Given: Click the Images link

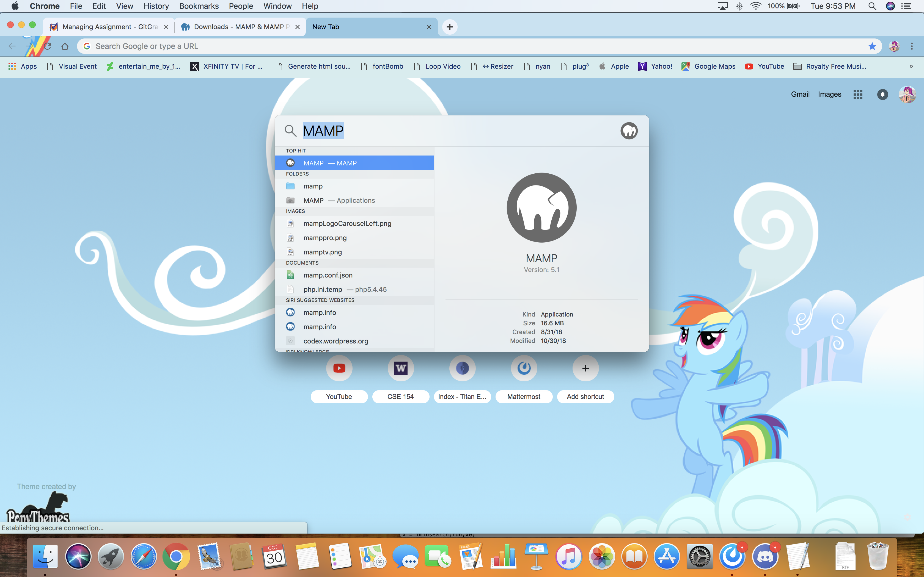Looking at the screenshot, I should pos(829,94).
